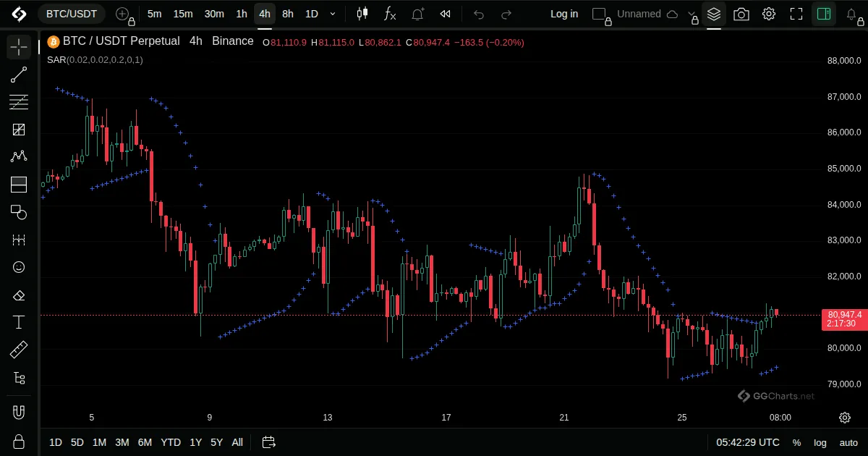Toggle magnet snapping mode
Viewport: 868px width, 456px height.
click(x=19, y=413)
